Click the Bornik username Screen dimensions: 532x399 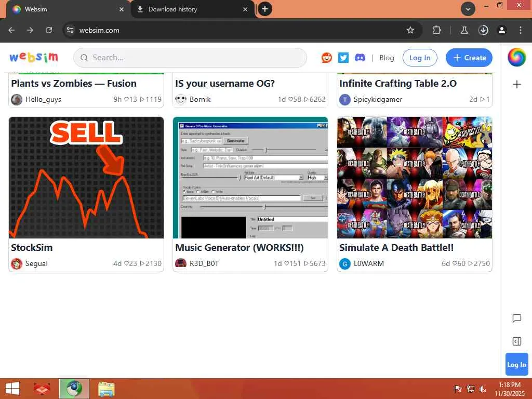(200, 99)
